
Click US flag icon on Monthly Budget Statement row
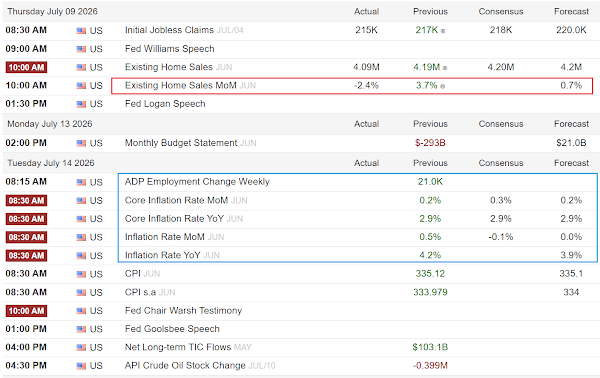81,143
